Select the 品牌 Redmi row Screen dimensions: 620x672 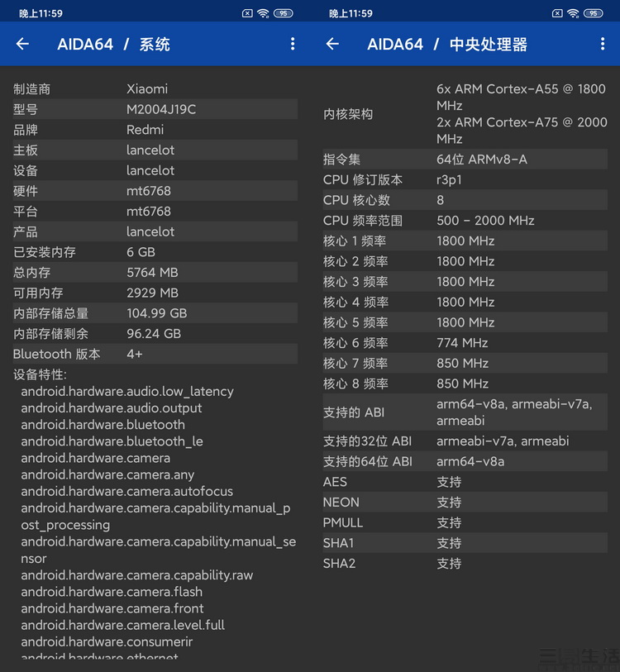(x=155, y=130)
